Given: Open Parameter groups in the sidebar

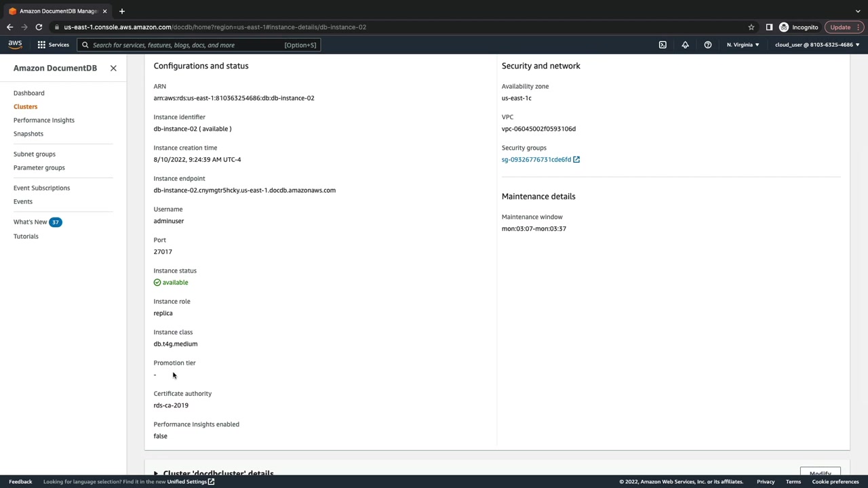Looking at the screenshot, I should [39, 167].
